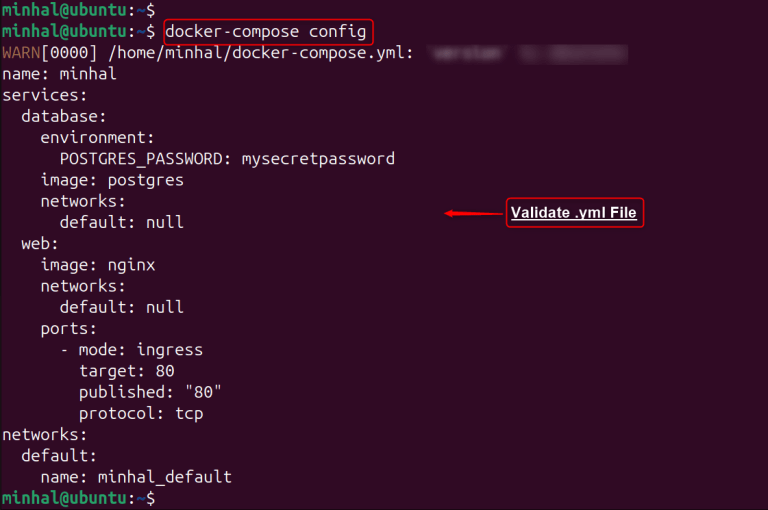Click the "environment:" key
This screenshot has width=768, height=510.
pyautogui.click(x=98, y=137)
